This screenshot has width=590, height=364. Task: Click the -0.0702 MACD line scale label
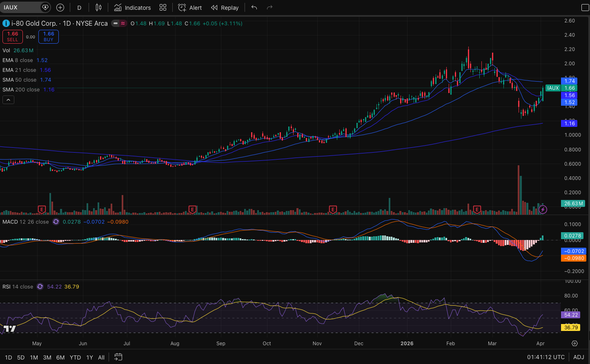(x=573, y=251)
